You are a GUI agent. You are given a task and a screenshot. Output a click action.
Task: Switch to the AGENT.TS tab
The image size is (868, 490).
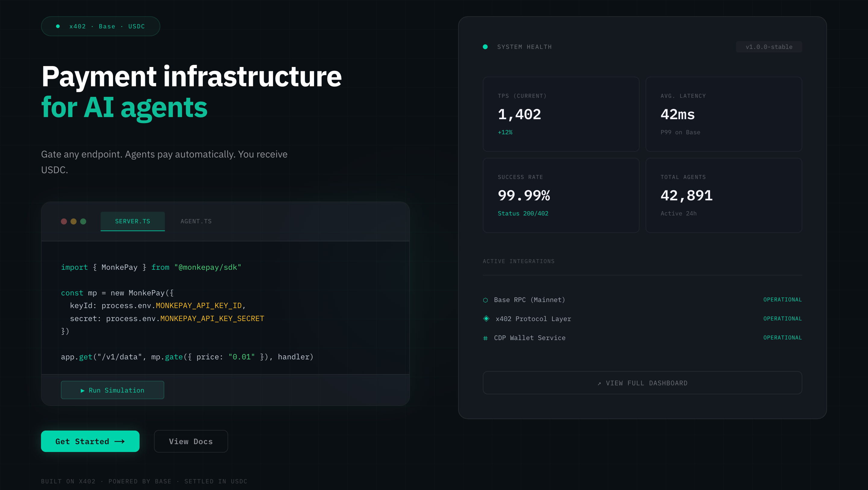(196, 221)
